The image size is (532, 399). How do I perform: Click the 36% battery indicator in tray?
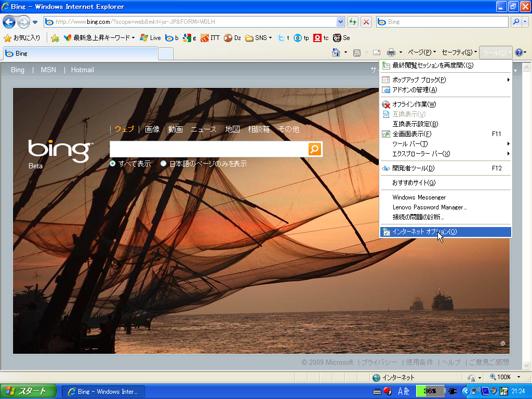coord(430,391)
